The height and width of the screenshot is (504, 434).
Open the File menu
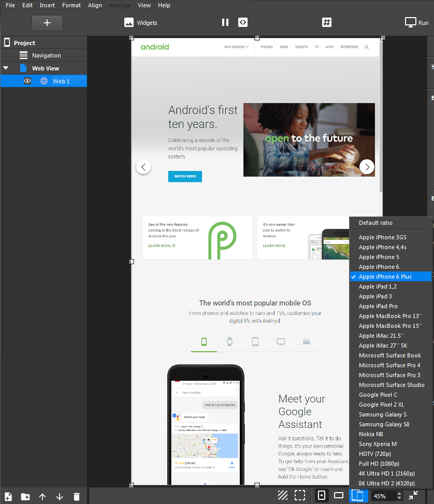pos(10,5)
